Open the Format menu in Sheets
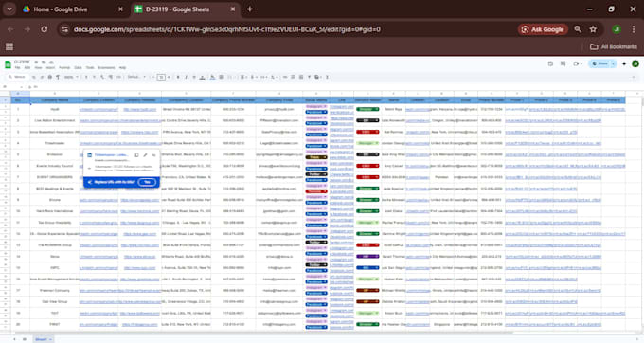 coord(64,68)
